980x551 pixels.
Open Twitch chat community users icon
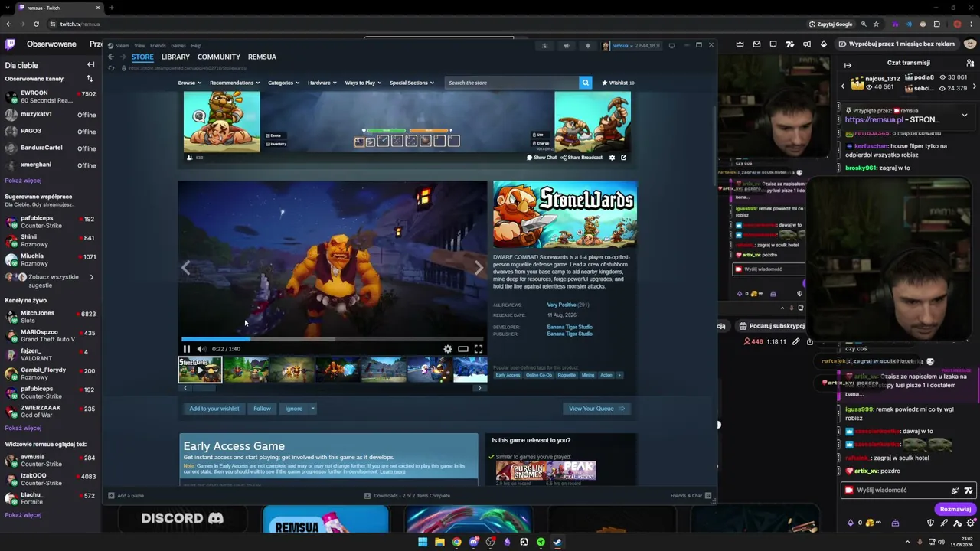pos(970,63)
